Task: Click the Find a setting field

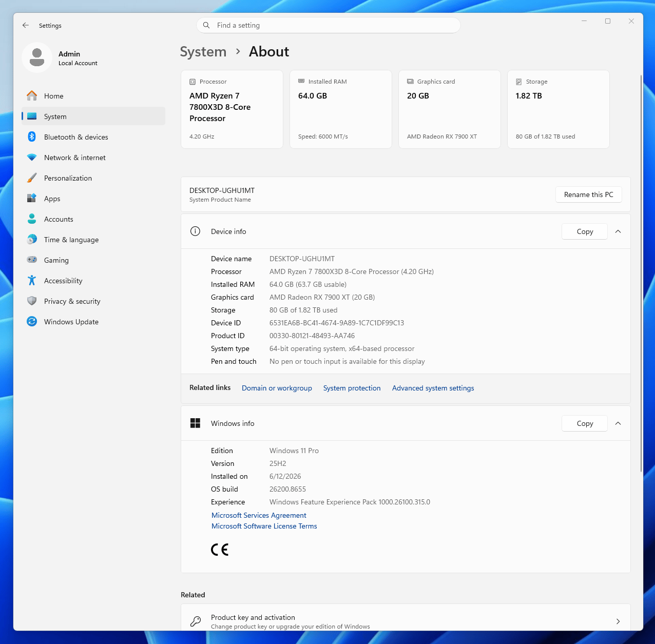Action: [x=329, y=25]
